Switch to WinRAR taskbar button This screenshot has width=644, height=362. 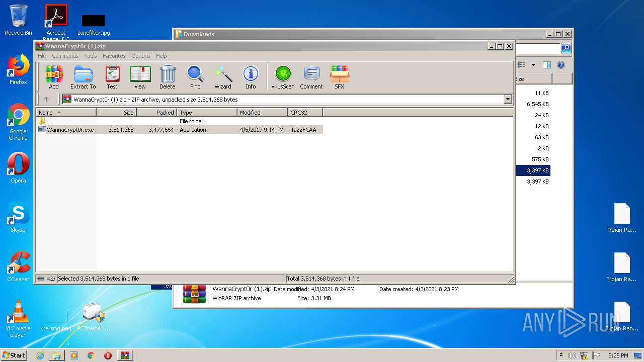click(125, 355)
